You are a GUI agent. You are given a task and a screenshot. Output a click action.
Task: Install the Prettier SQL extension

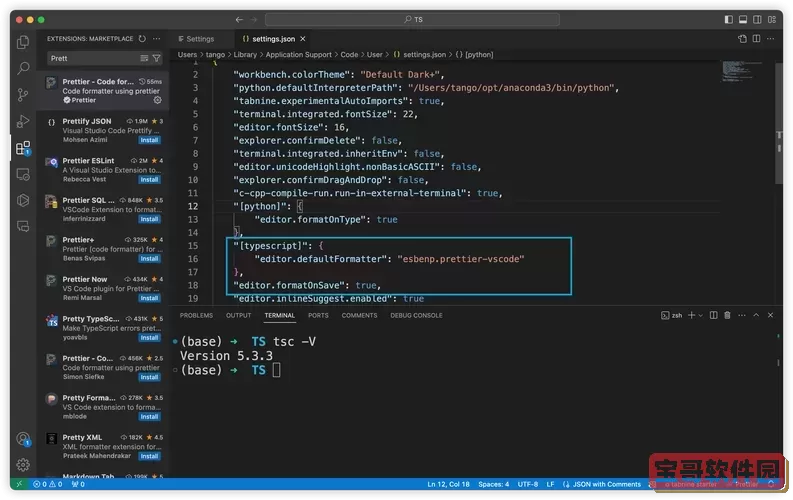pyautogui.click(x=149, y=219)
